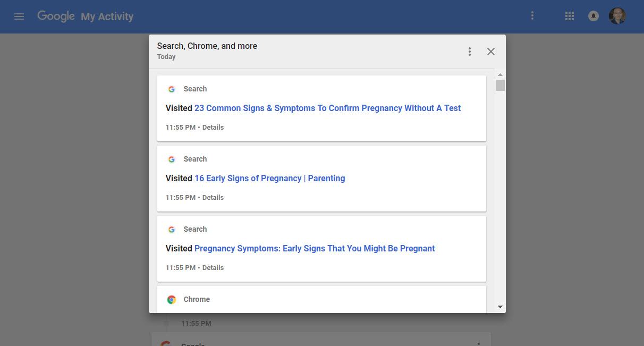Screen dimensions: 644x346
Task: Click the scroll down arrow in dialog
Action: 500,307
